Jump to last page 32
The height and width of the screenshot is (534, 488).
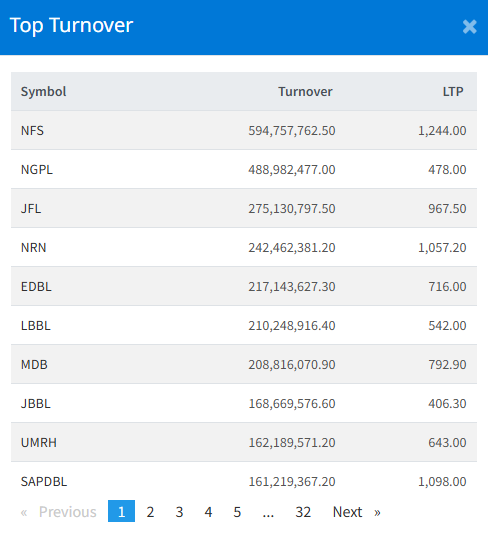303,512
